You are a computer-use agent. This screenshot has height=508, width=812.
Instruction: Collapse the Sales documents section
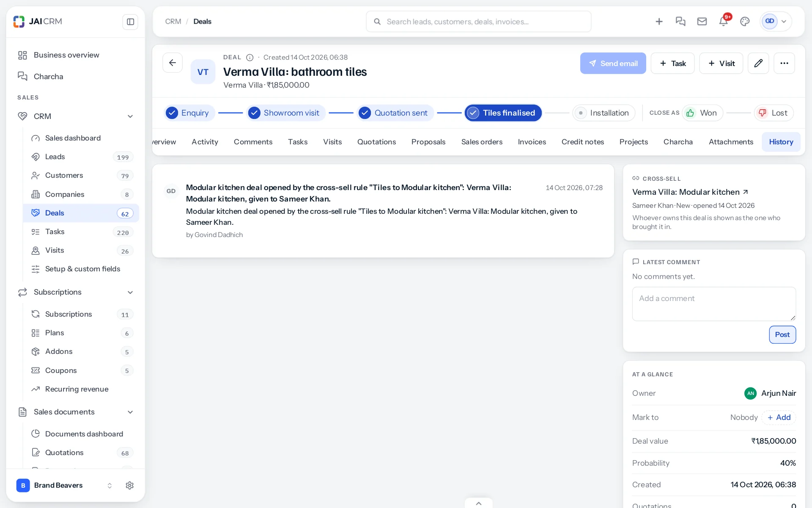point(130,412)
